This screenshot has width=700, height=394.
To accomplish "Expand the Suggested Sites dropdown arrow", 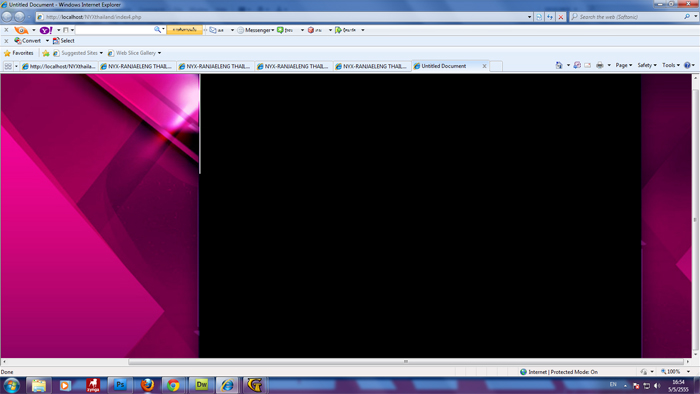I will click(101, 53).
